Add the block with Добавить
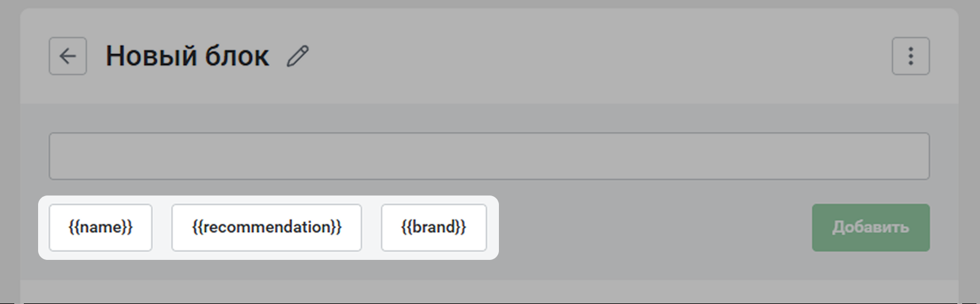The width and height of the screenshot is (980, 304). click(x=870, y=228)
